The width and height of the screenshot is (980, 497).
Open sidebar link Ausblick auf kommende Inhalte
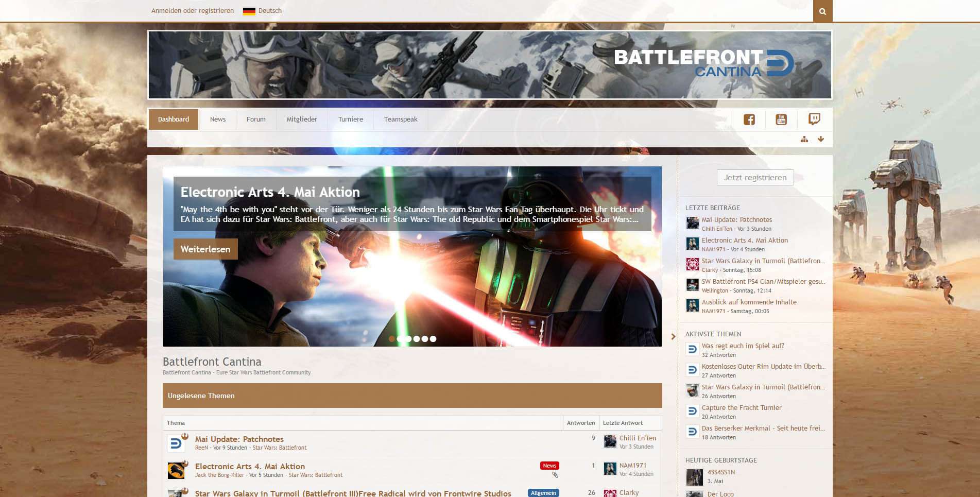(749, 302)
